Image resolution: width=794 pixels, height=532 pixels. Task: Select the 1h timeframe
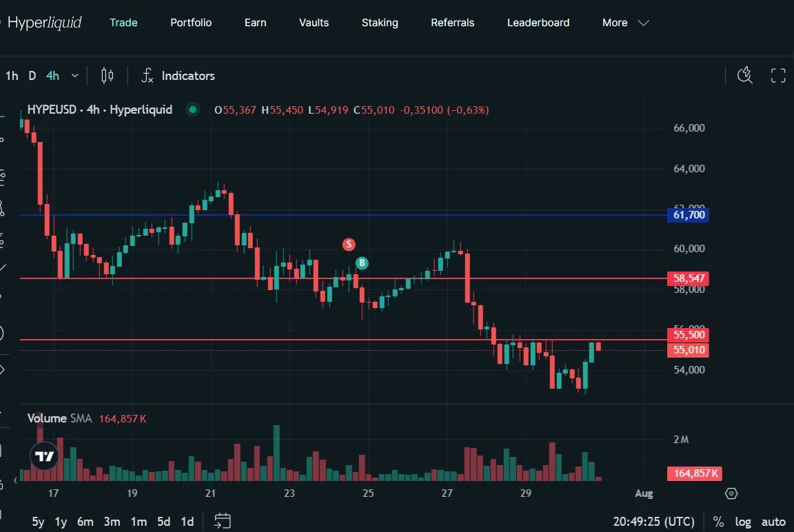[x=12, y=76]
